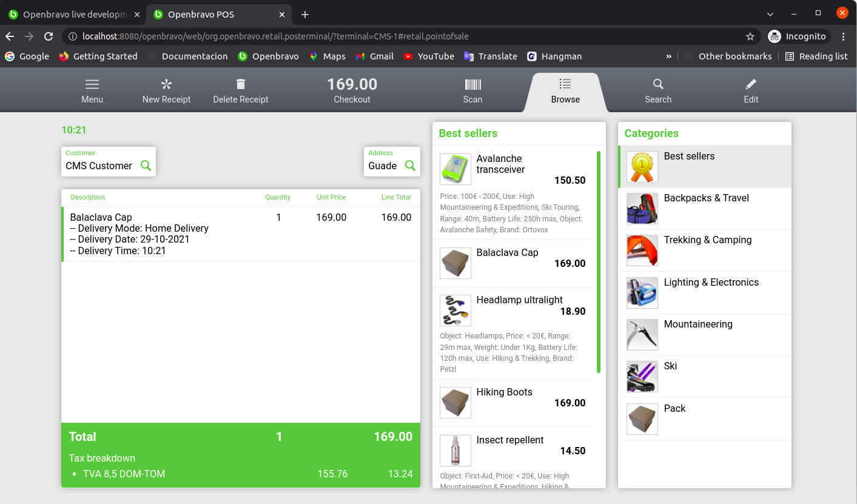The image size is (857, 504).
Task: Open the Hangman bookmark
Action: (554, 56)
